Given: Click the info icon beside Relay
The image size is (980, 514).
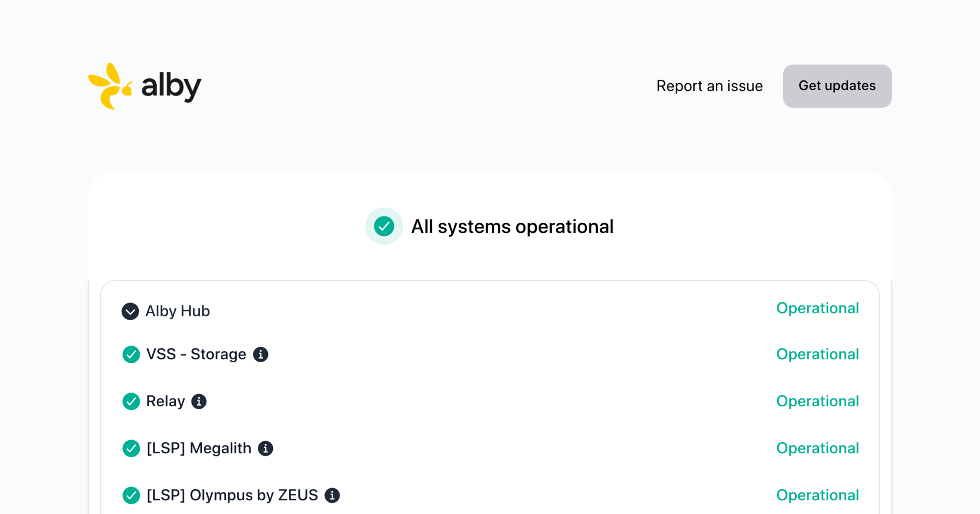Looking at the screenshot, I should pyautogui.click(x=199, y=401).
